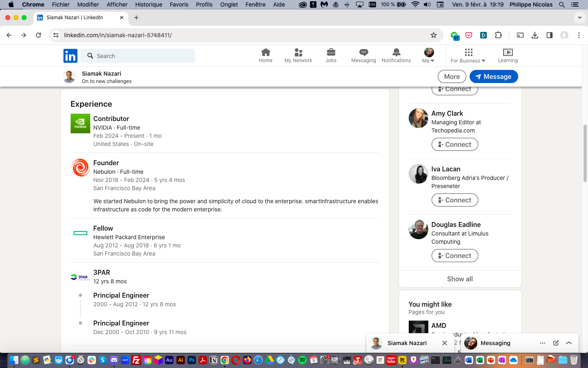Image resolution: width=588 pixels, height=368 pixels.
Task: Open the Pocket extension
Action: point(469,35)
